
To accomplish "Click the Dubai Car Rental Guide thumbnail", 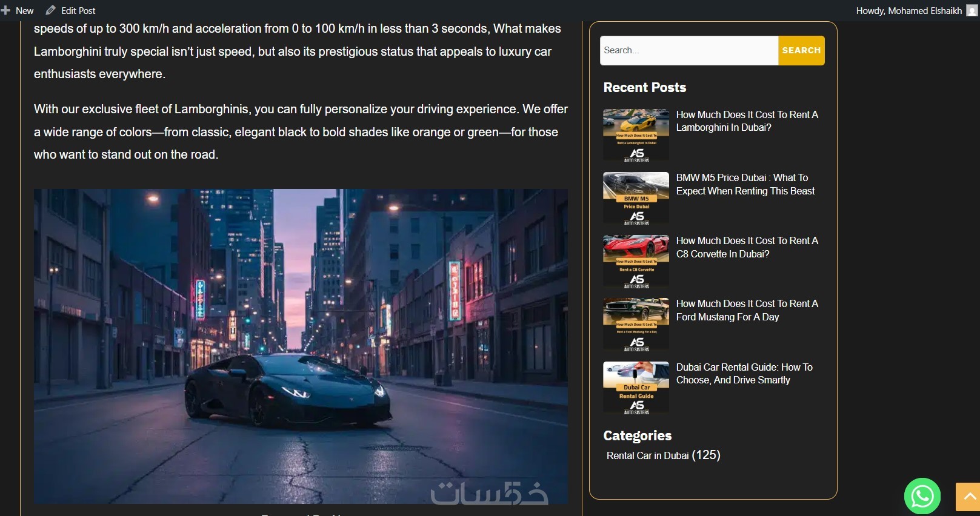I will click(636, 388).
